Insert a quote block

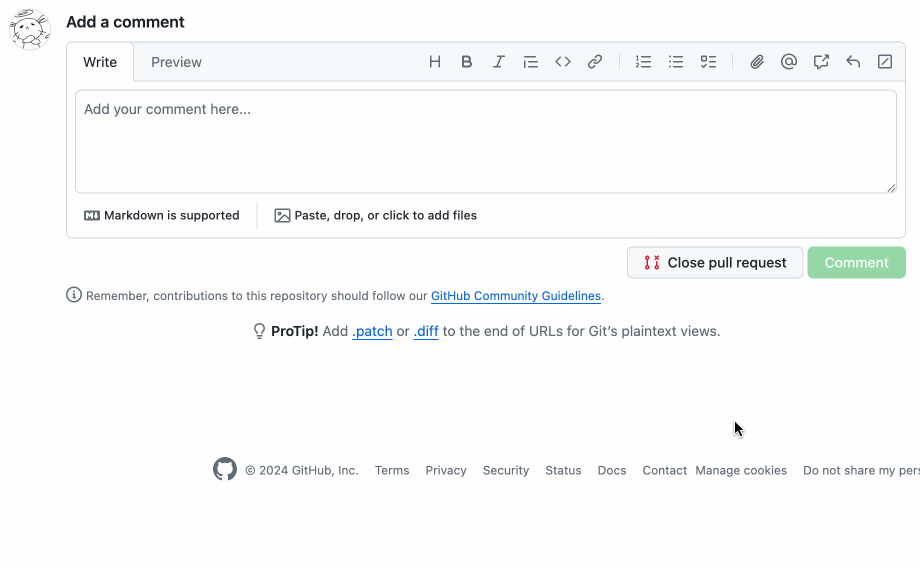coord(530,62)
